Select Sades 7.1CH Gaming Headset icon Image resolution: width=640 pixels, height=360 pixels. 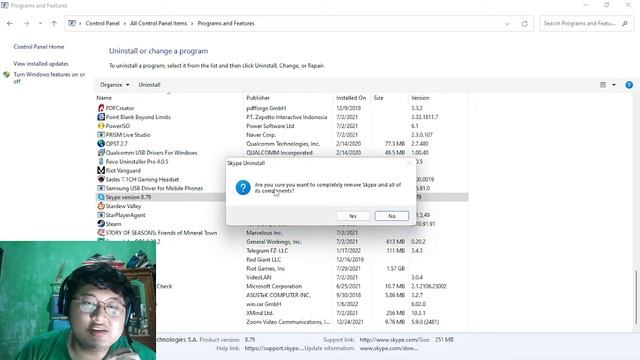(101, 179)
